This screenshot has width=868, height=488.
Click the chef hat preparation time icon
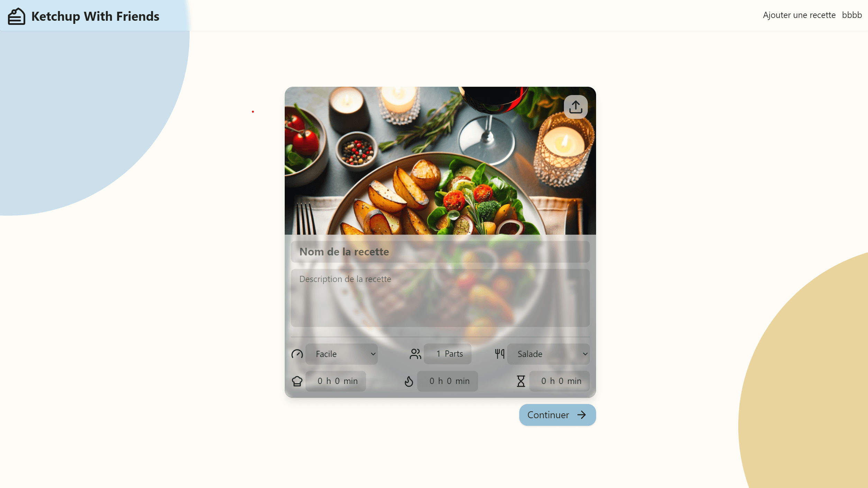click(x=297, y=381)
